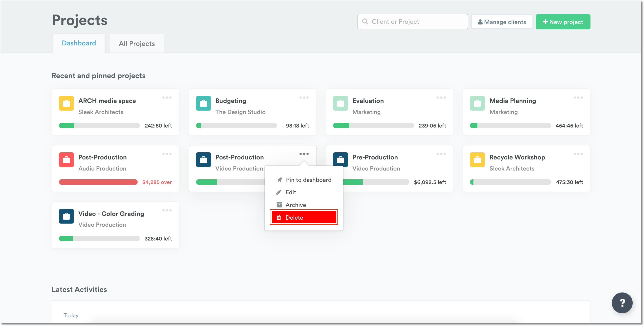Click the red progress bar on Post-Production Audio
The height and width of the screenshot is (326, 644).
pyautogui.click(x=98, y=182)
